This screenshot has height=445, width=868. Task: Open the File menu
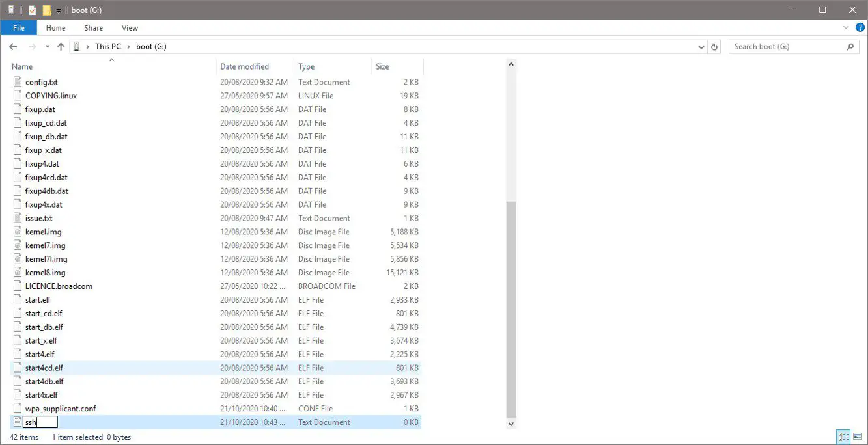pyautogui.click(x=19, y=28)
